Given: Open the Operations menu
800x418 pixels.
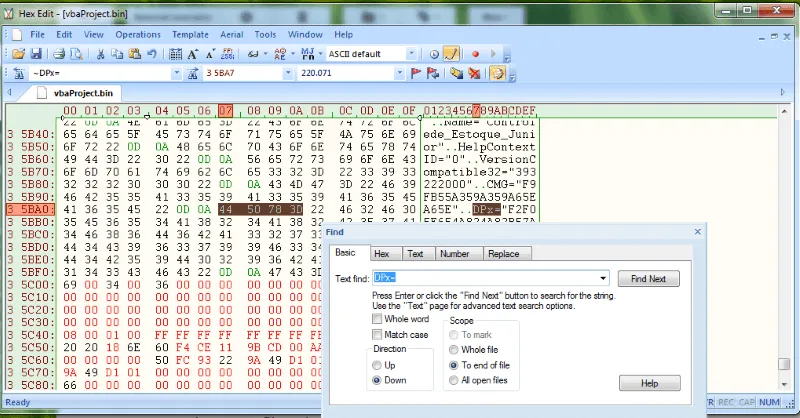Looking at the screenshot, I should pos(138,35).
